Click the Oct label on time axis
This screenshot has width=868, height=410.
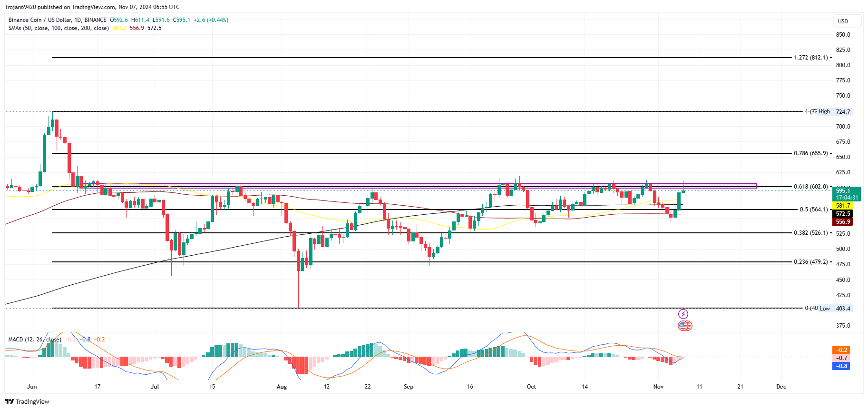[531, 387]
